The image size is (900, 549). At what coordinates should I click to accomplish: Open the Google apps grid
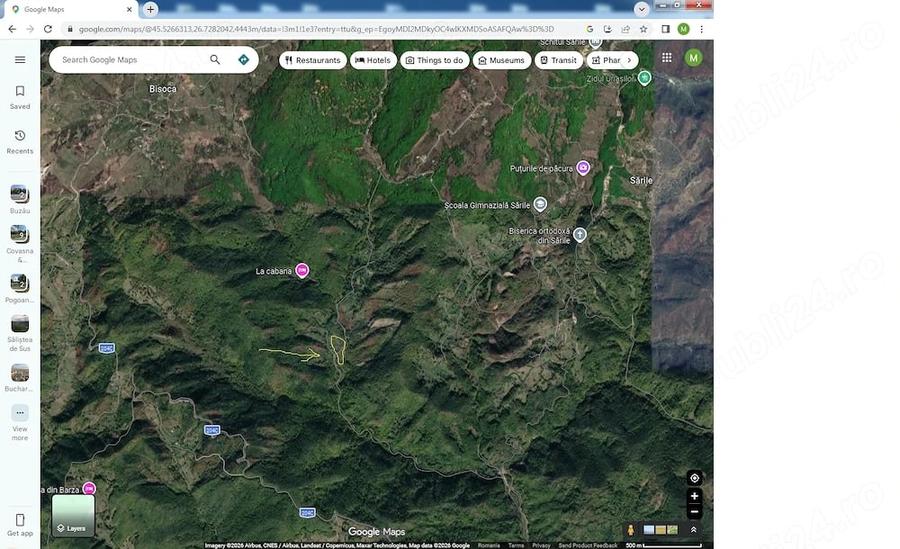[x=666, y=57]
